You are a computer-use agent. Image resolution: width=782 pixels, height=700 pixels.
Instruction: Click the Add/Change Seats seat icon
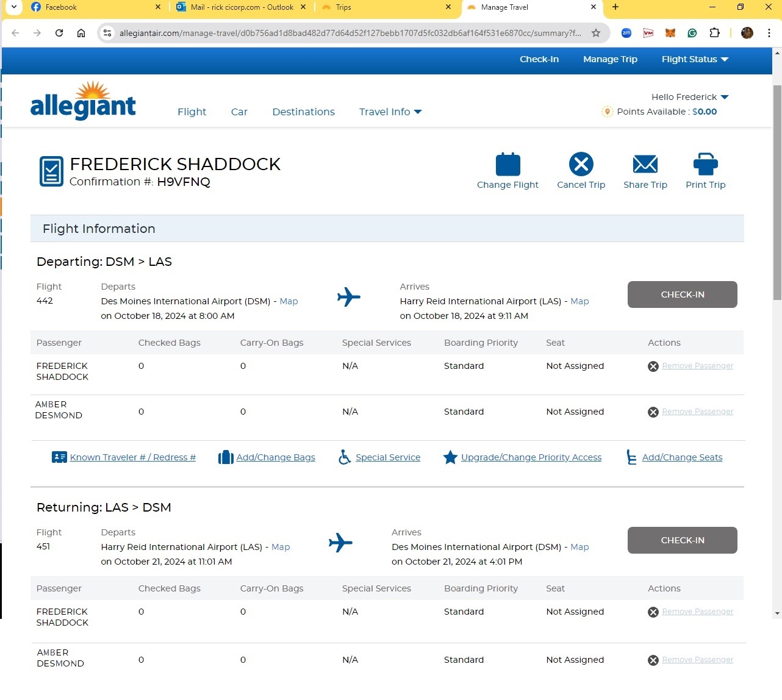point(631,457)
